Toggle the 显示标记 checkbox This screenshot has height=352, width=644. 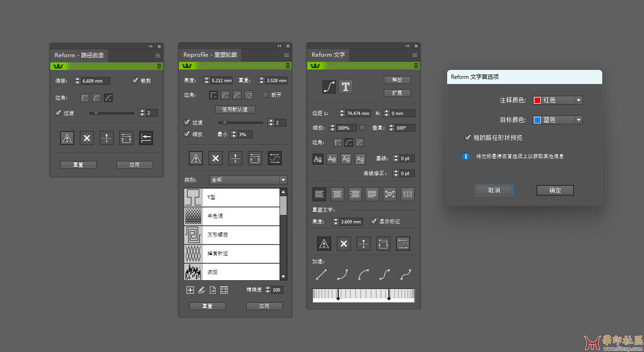(x=374, y=221)
